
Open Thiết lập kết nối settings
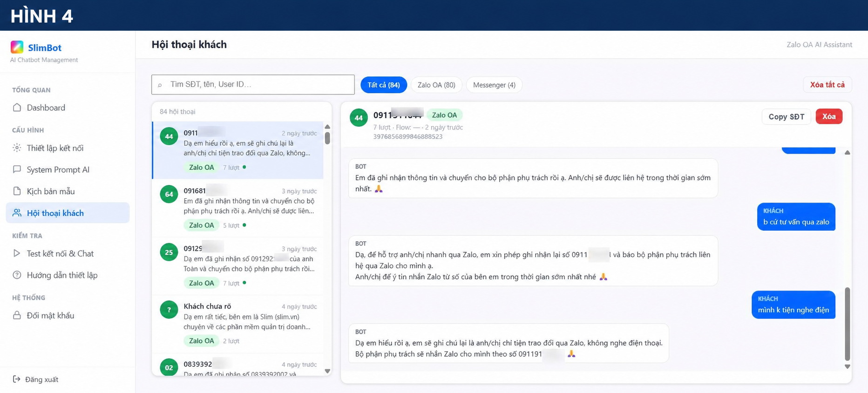point(68,148)
